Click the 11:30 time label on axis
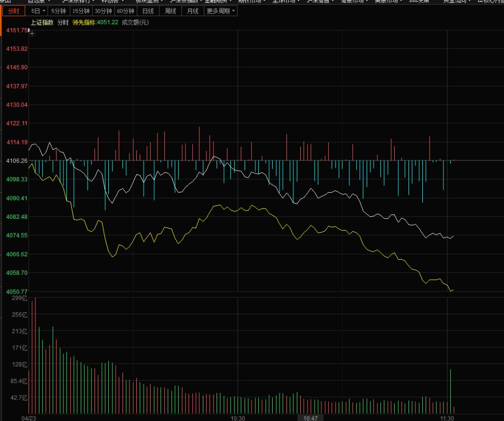Image resolution: width=504 pixels, height=421 pixels. (x=446, y=418)
